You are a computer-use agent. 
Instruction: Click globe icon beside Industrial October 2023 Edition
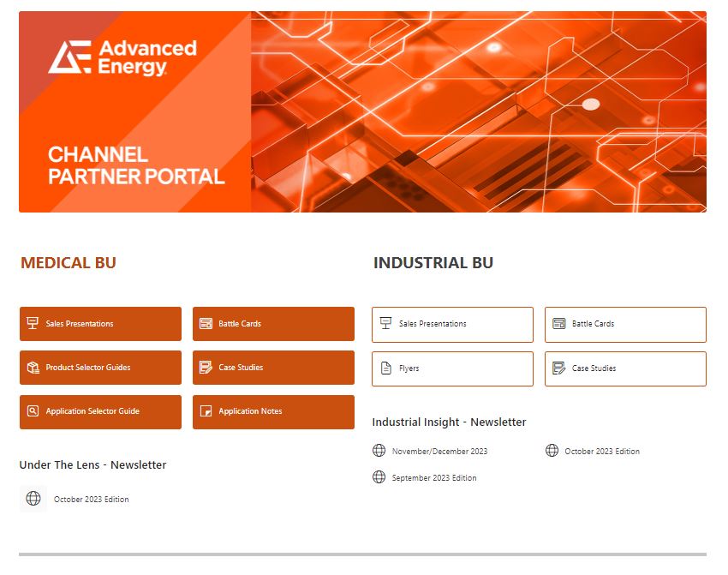(552, 450)
